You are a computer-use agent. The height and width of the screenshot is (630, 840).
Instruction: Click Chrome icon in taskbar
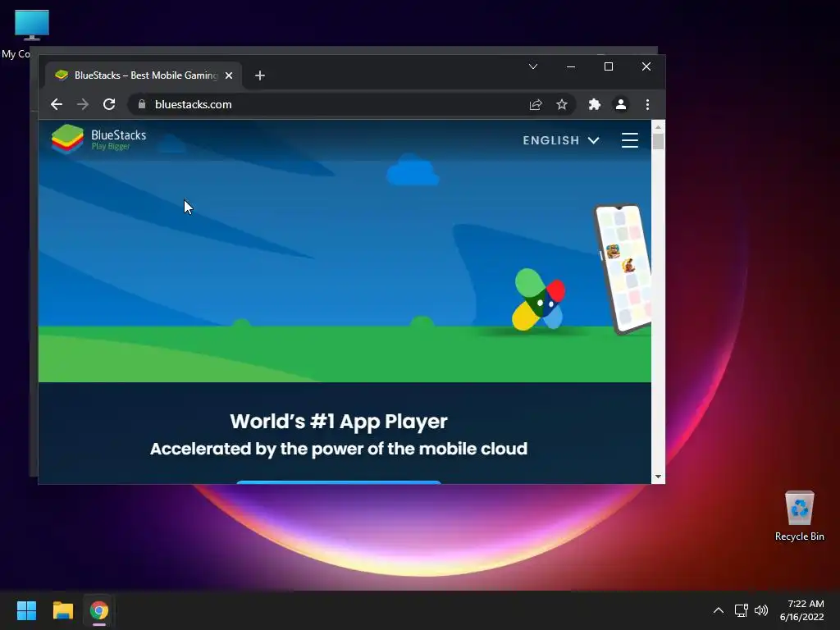[x=99, y=610]
